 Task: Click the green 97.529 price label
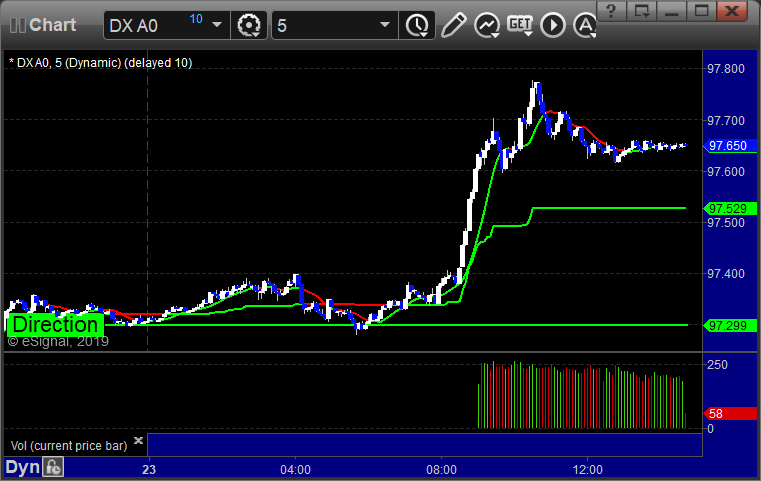point(725,208)
